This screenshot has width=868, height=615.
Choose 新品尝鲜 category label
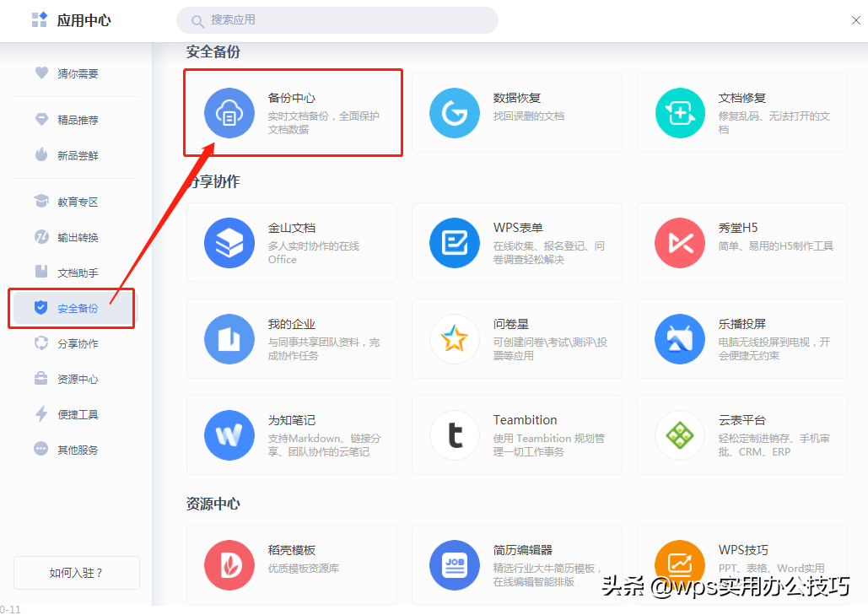click(x=78, y=155)
